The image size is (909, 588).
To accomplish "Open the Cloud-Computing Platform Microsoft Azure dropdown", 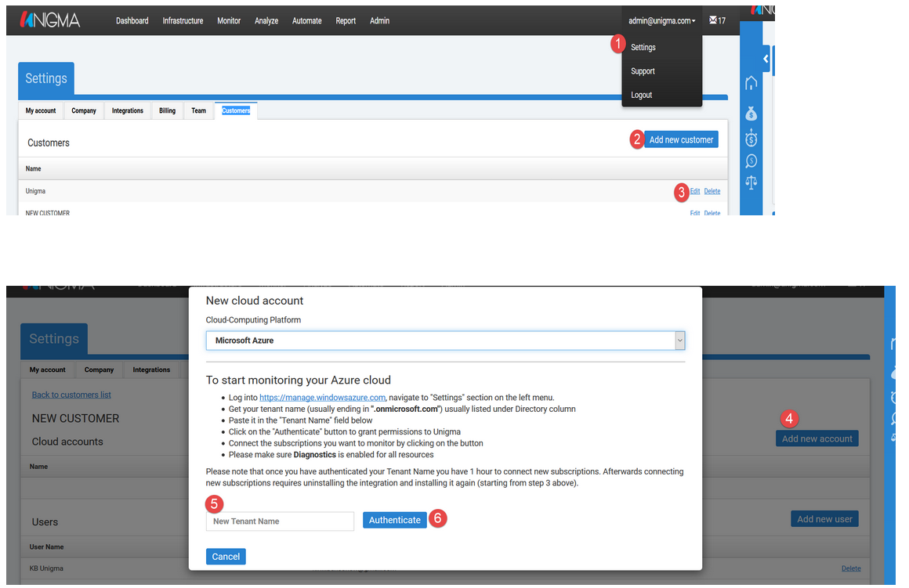I will [445, 341].
